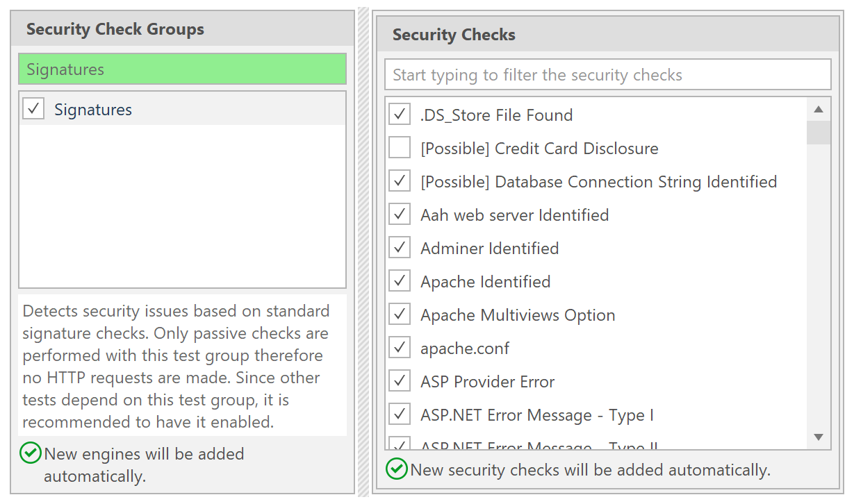Uncheck the ASP Provider Error check

(x=400, y=380)
